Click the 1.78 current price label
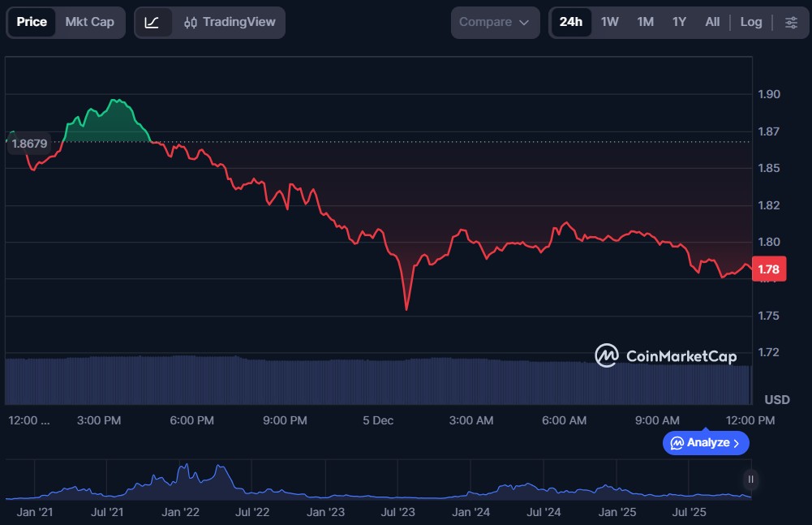The image size is (812, 525). pos(767,269)
